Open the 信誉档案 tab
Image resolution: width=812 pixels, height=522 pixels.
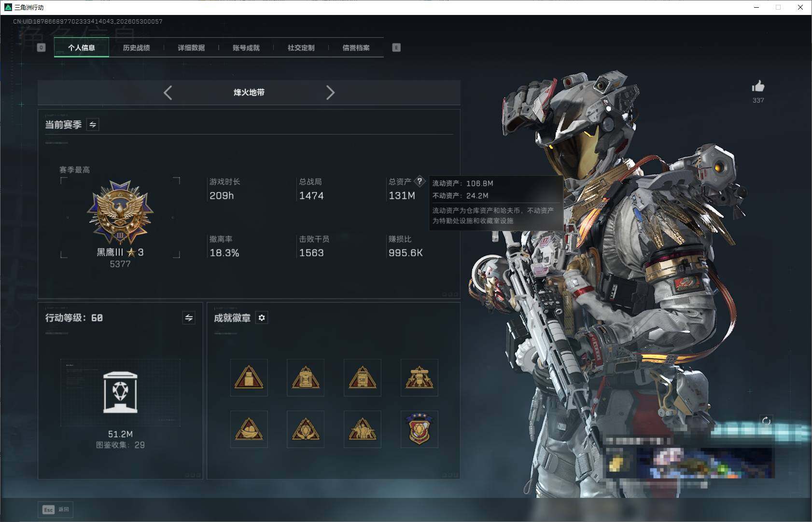[356, 48]
